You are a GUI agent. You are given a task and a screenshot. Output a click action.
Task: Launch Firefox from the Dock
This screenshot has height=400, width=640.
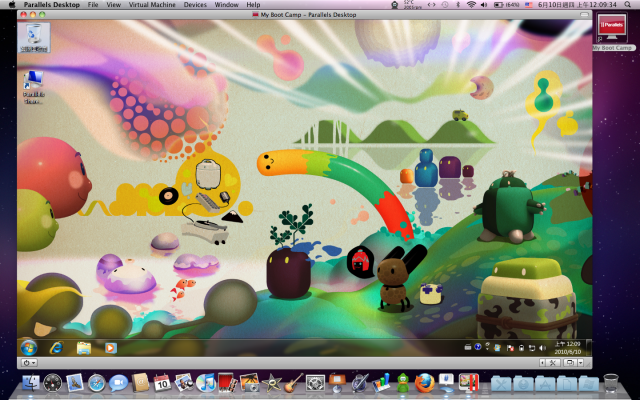[x=424, y=383]
